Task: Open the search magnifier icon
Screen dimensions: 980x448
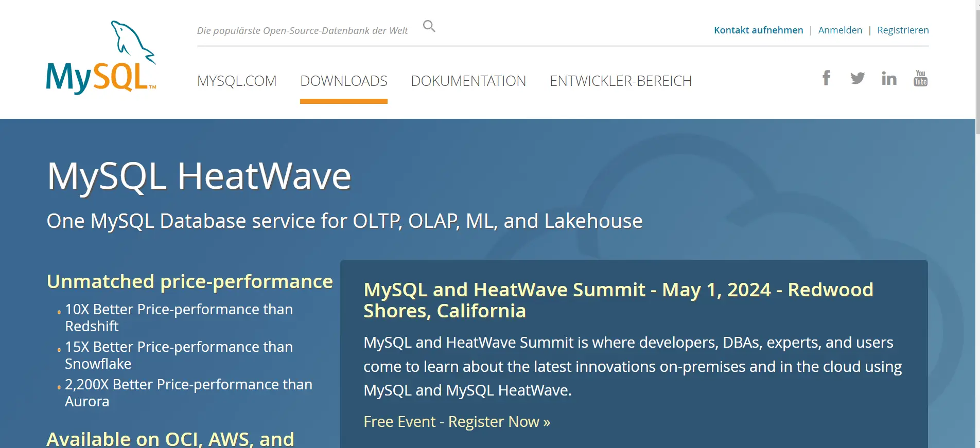Action: point(429,26)
